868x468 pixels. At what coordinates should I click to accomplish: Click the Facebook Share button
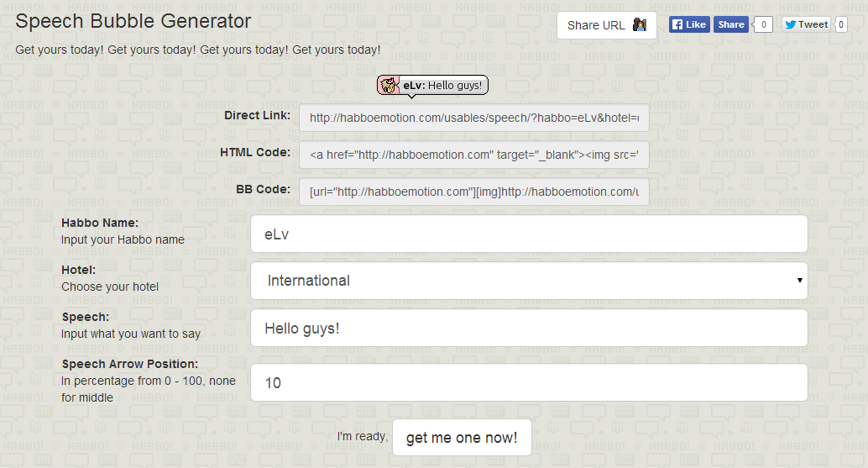[730, 24]
